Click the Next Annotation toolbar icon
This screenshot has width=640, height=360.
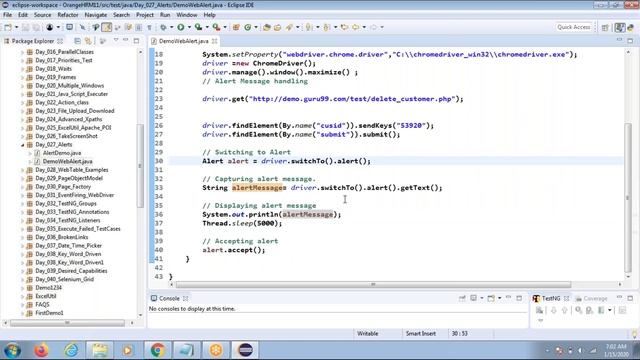click(309, 27)
